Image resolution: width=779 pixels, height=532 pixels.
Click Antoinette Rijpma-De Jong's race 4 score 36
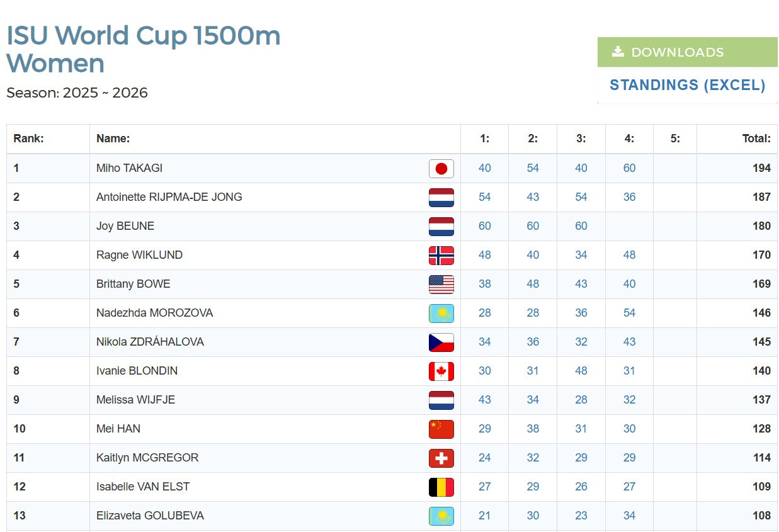[x=629, y=197]
